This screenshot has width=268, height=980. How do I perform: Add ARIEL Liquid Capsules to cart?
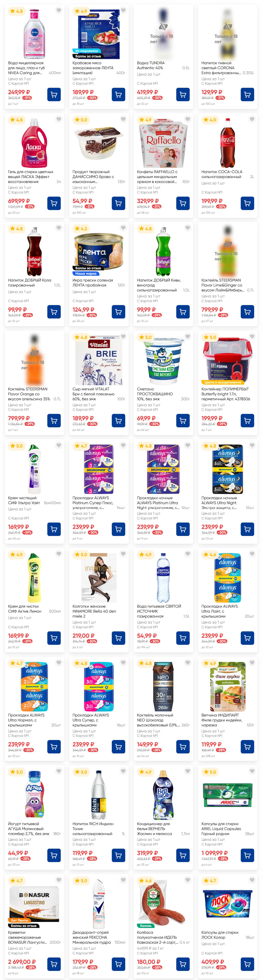pyautogui.click(x=247, y=855)
